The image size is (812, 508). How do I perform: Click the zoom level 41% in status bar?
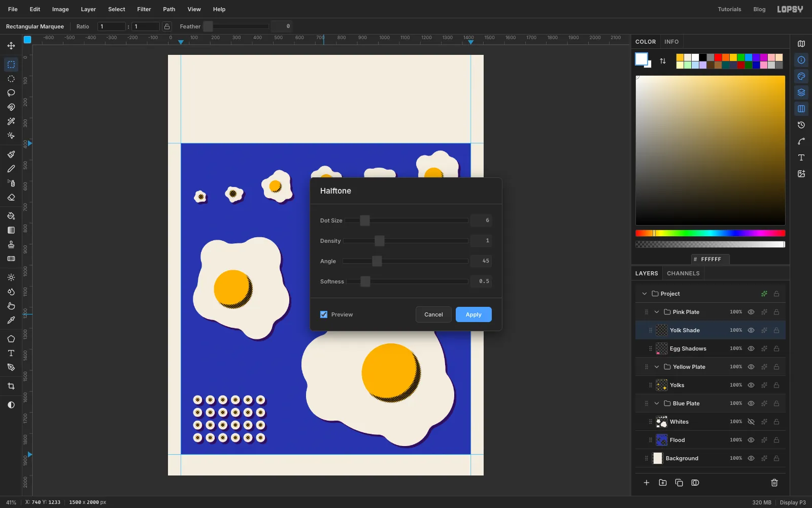click(11, 502)
